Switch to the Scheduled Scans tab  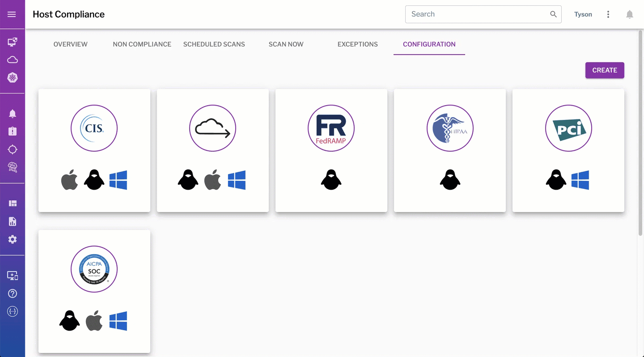tap(214, 44)
